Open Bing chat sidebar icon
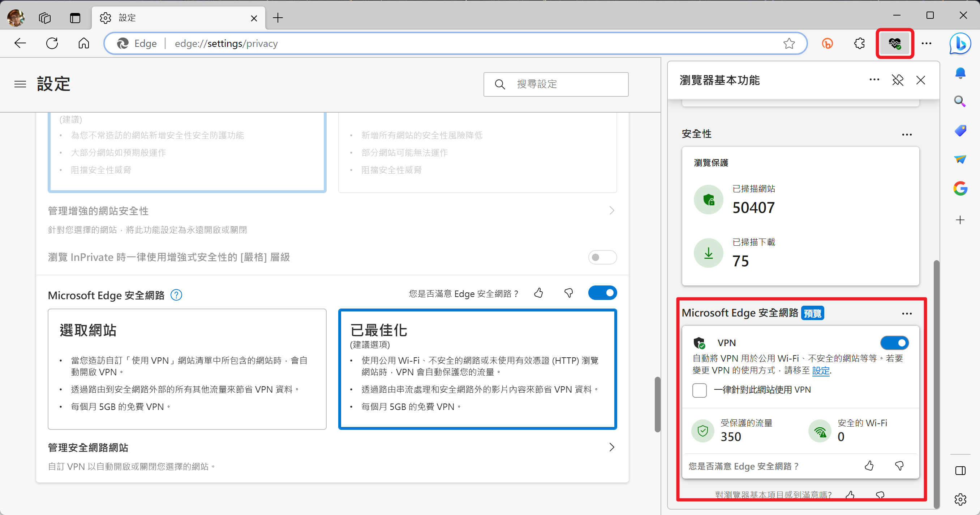Viewport: 980px width, 515px height. [x=960, y=43]
